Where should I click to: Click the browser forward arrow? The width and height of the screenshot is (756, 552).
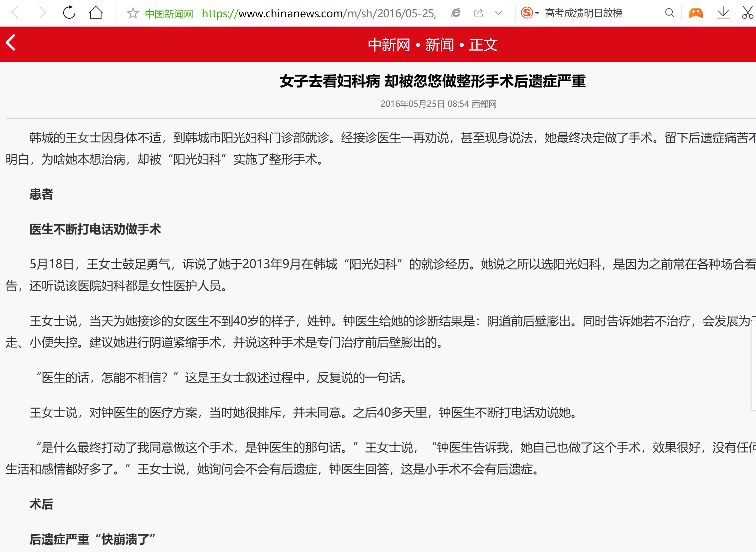[x=42, y=13]
